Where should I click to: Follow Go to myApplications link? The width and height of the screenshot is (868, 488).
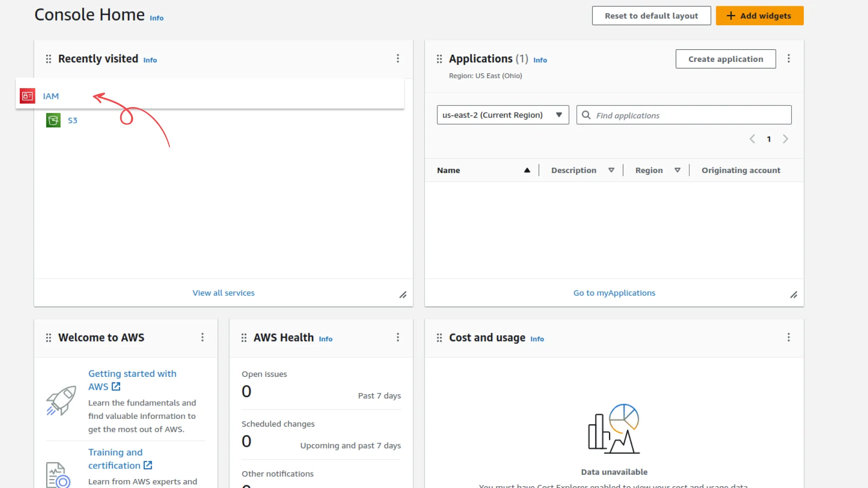[x=614, y=293]
